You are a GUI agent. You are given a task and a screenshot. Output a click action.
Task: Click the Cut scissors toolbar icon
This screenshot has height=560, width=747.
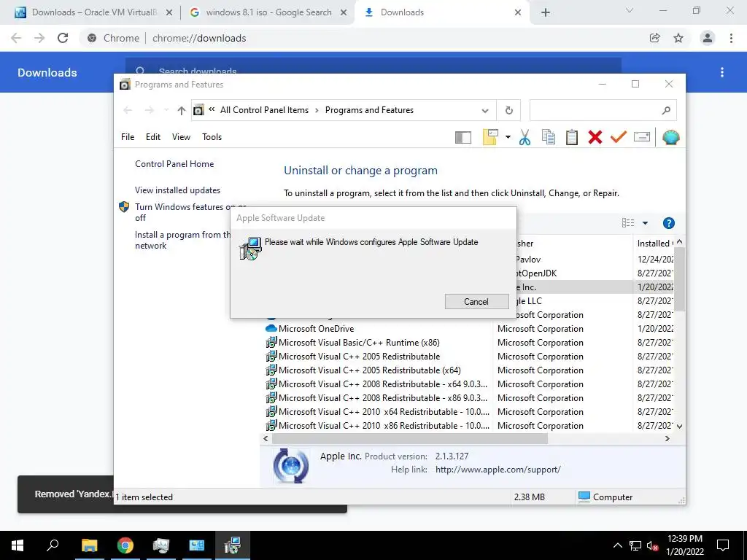click(x=525, y=137)
